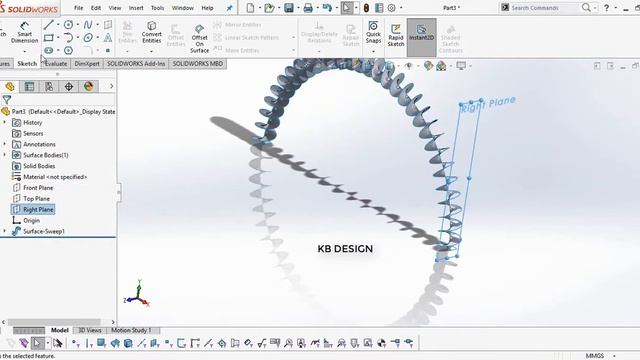Image resolution: width=640 pixels, height=360 pixels.
Task: Select Right Plane in tree
Action: click(x=33, y=209)
